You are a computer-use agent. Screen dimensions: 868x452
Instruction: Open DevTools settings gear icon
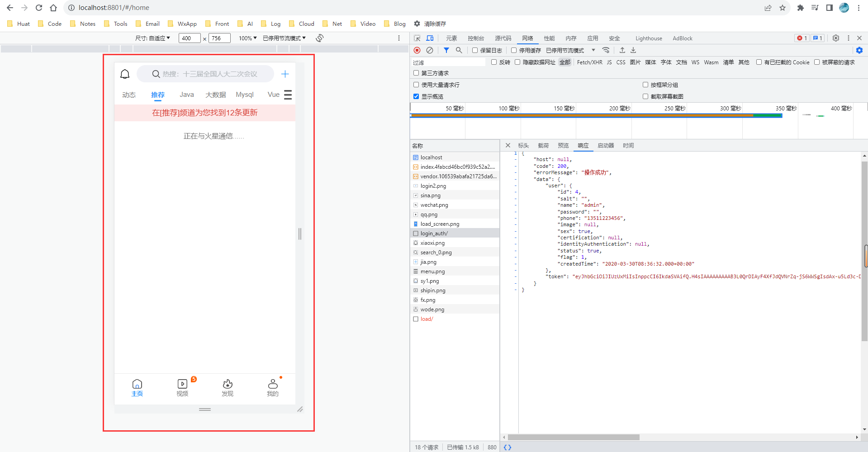click(836, 38)
